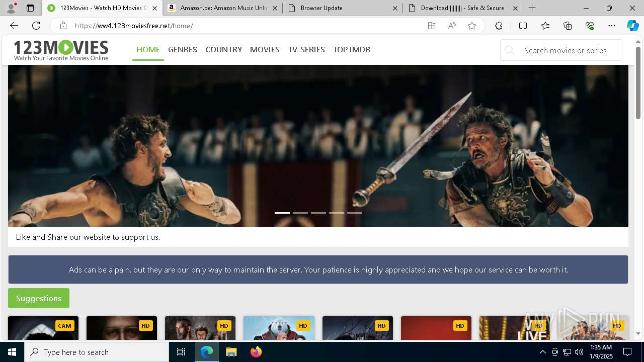Select second carousel slide indicator

coord(300,213)
